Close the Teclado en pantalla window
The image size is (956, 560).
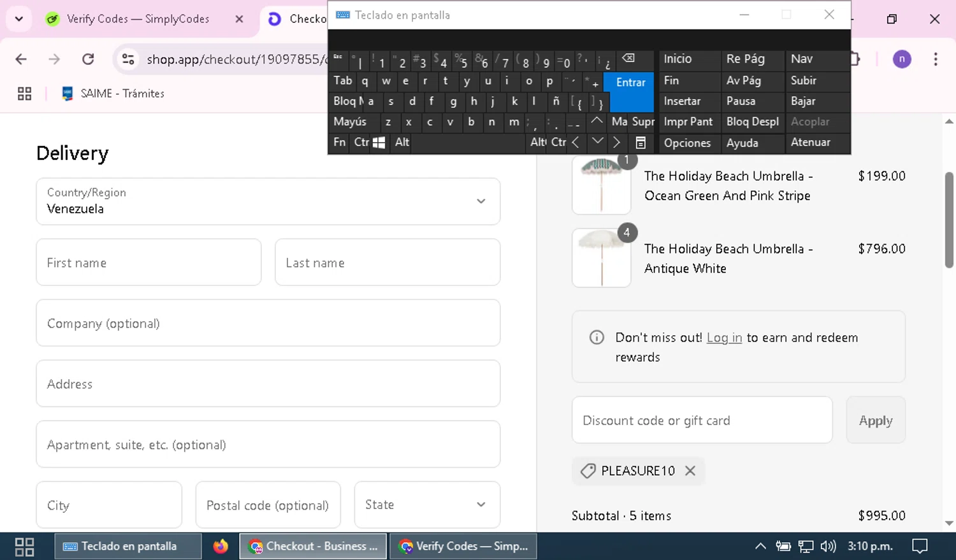(829, 15)
